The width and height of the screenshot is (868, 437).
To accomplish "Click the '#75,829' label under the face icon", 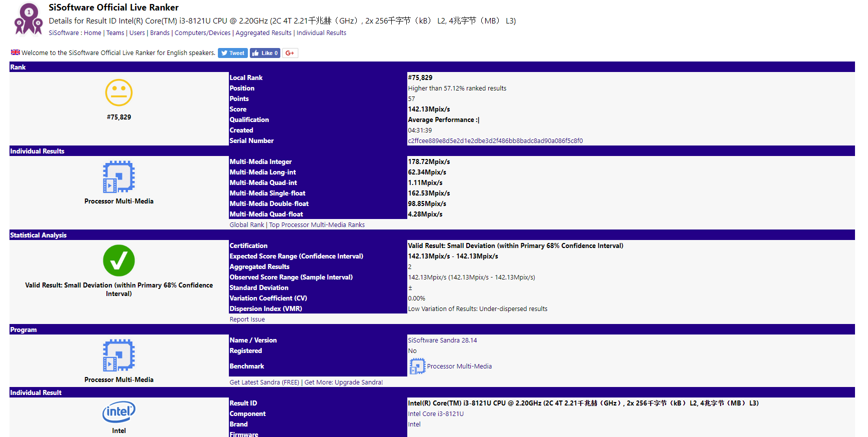I will pyautogui.click(x=119, y=117).
